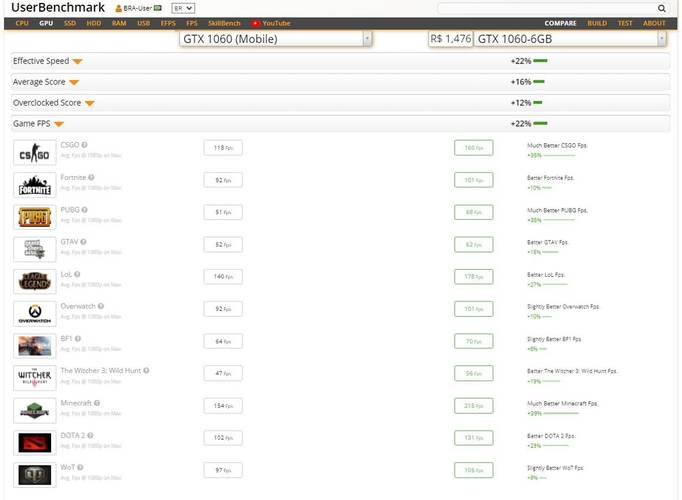Show help info next to DOTA 2
The height and width of the screenshot is (500, 682).
(x=90, y=435)
